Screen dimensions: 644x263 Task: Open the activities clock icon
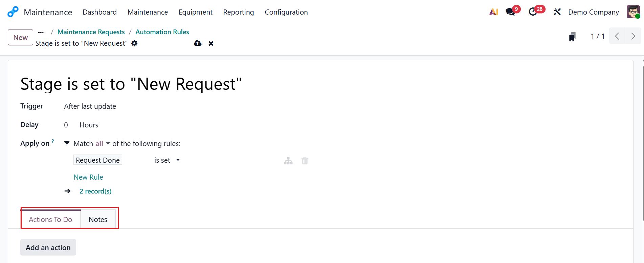(533, 12)
